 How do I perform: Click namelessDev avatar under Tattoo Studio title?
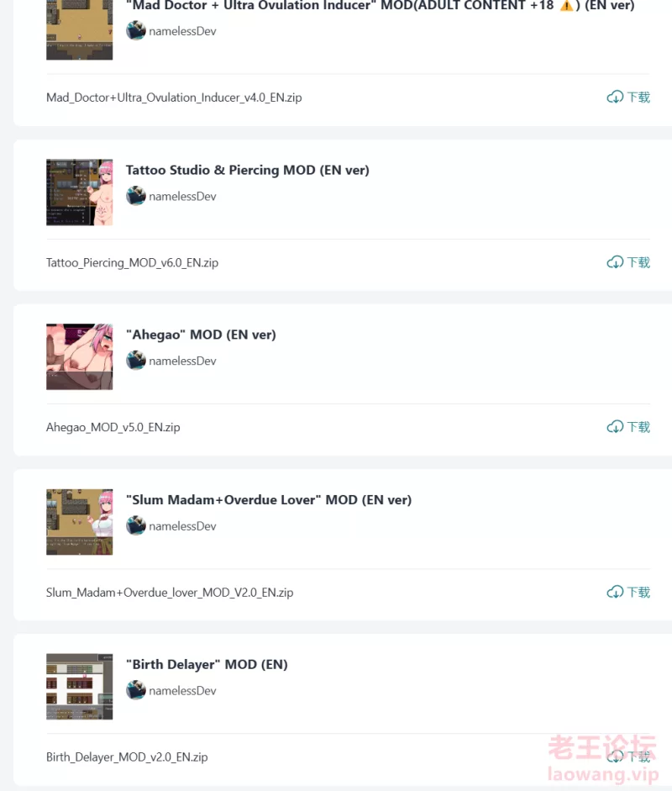coord(135,196)
